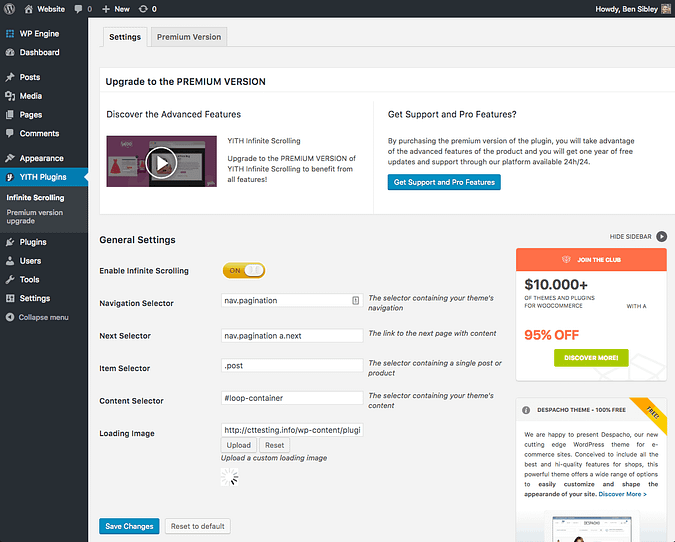Click the Hide Sidebar arrow icon

point(662,236)
